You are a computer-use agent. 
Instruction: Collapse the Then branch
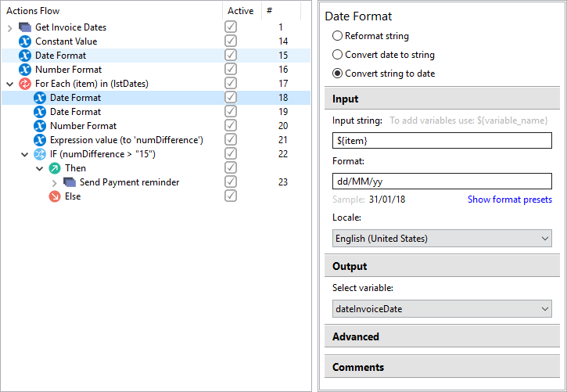[x=39, y=169]
